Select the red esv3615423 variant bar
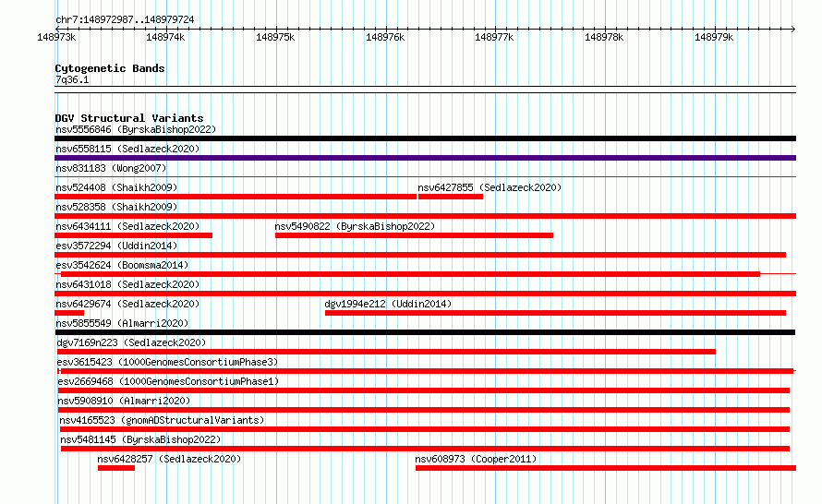This screenshot has height=504, width=822. (x=426, y=371)
